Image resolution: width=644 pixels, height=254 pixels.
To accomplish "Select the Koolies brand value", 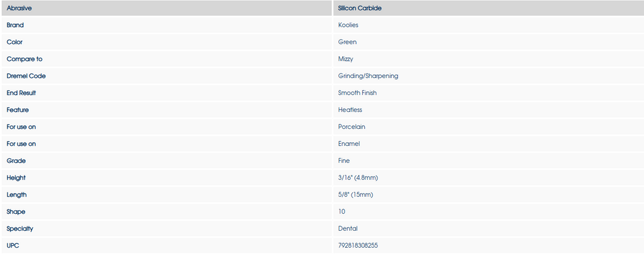I will (348, 25).
